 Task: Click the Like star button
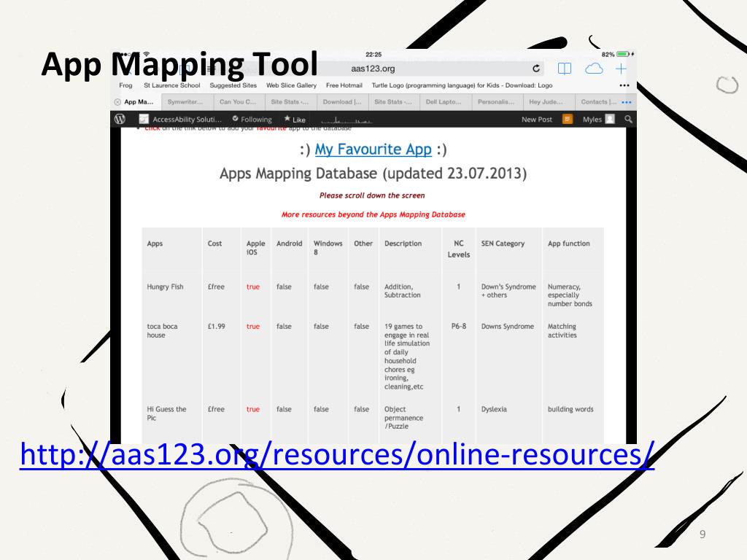[295, 119]
